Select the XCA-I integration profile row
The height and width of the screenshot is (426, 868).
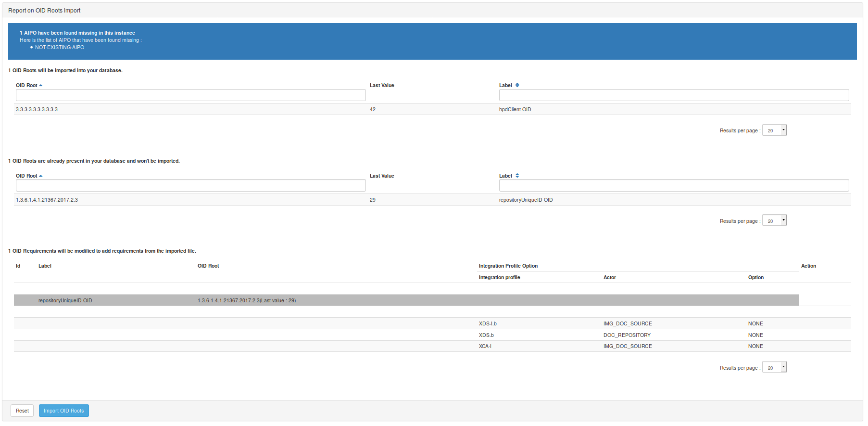pyautogui.click(x=485, y=347)
